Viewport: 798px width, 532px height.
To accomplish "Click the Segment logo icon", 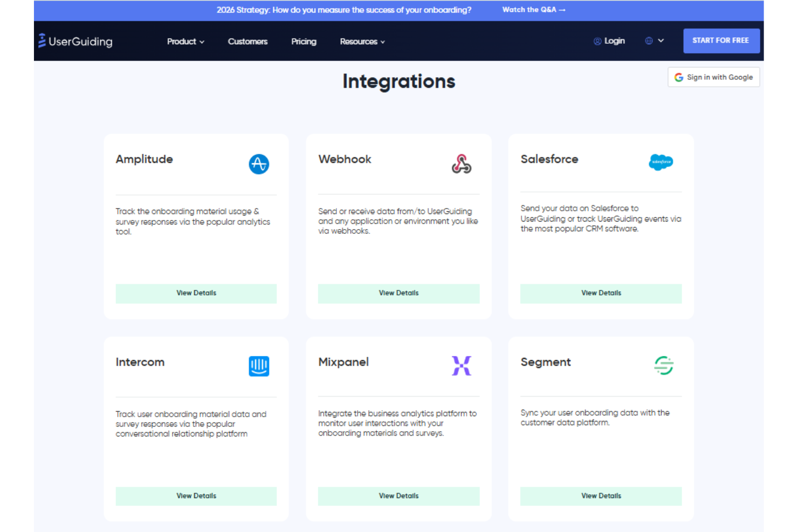I will click(664, 365).
